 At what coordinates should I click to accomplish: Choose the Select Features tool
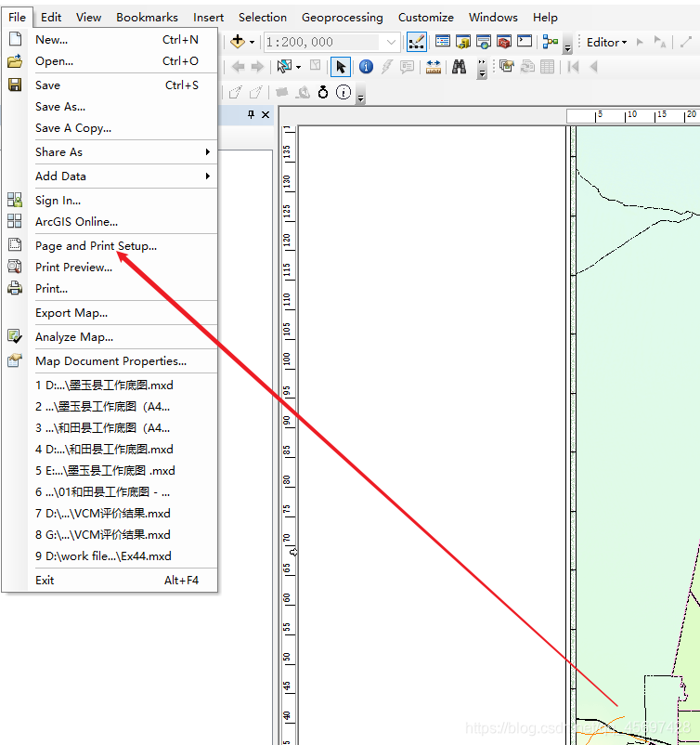284,67
